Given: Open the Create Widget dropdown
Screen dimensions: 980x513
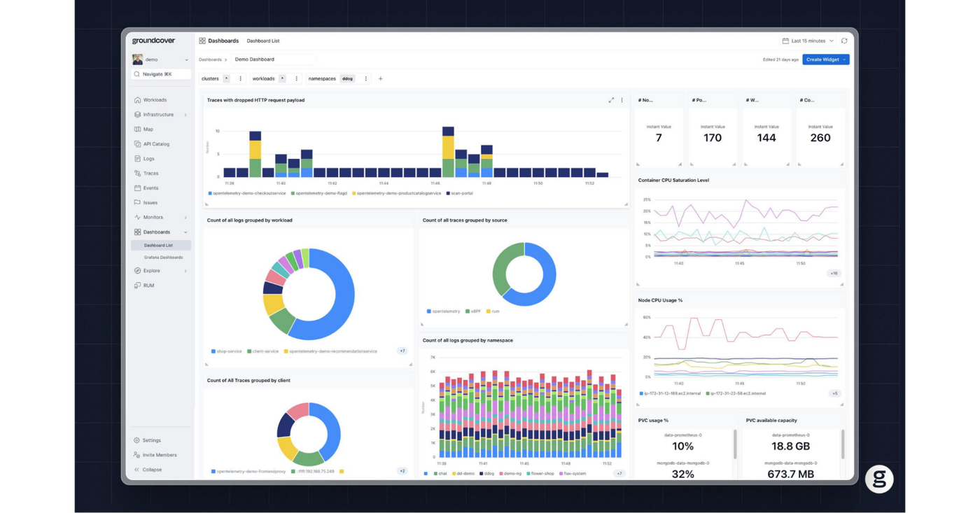Looking at the screenshot, I should point(826,59).
